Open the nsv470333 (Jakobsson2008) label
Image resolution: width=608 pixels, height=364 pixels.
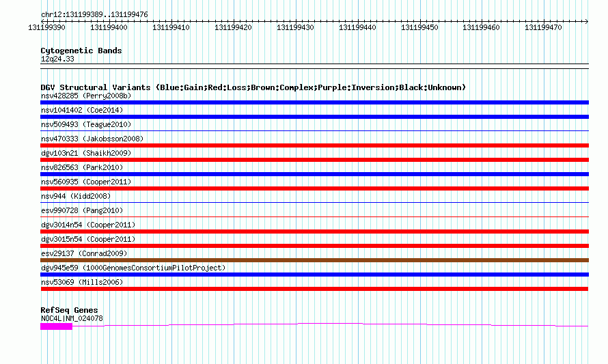tap(92, 139)
